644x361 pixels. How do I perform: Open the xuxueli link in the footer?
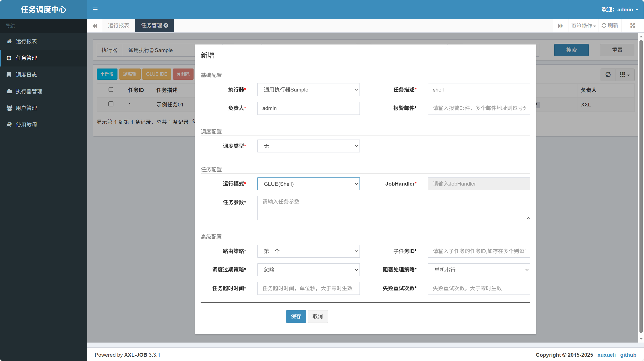coord(606,355)
